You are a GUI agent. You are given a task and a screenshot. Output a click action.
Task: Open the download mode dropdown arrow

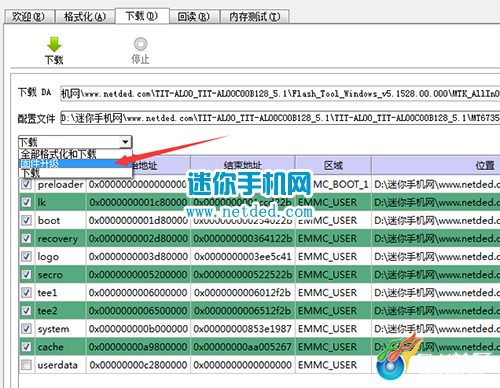pyautogui.click(x=125, y=142)
